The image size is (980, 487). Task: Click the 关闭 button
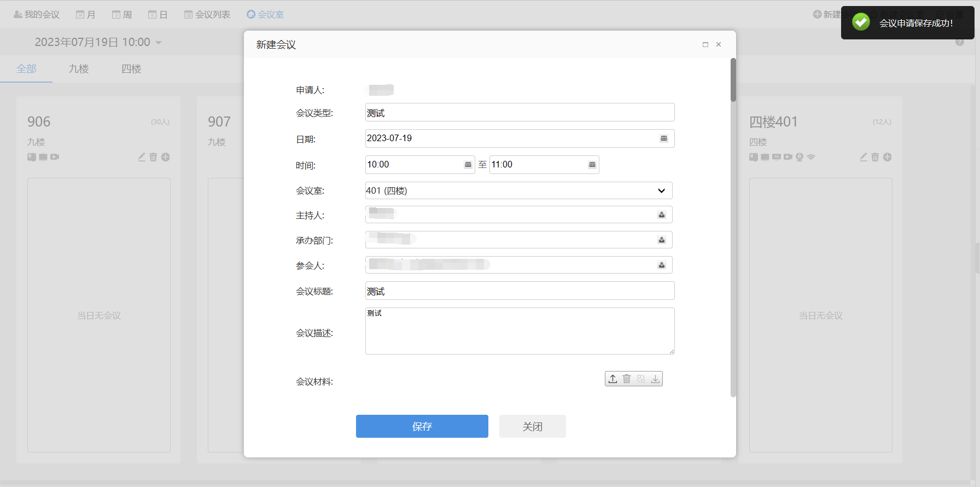532,426
